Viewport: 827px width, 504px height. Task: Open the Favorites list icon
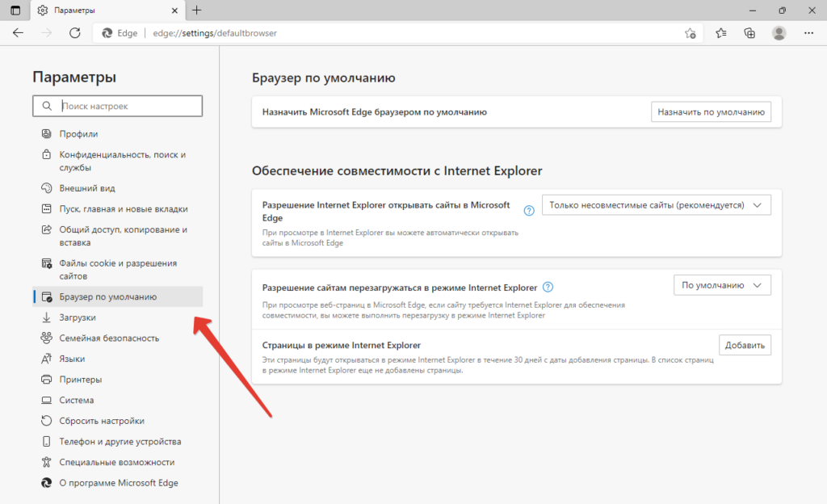[721, 33]
